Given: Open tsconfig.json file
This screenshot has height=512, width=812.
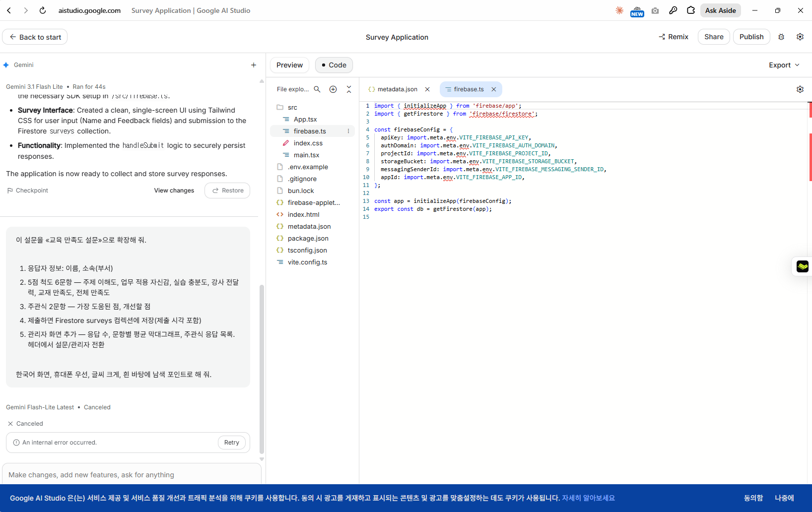Looking at the screenshot, I should click(x=313, y=250).
